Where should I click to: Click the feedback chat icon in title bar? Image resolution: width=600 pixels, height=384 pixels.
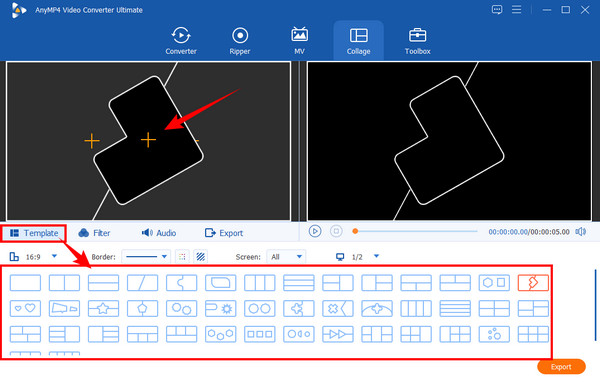tap(497, 10)
